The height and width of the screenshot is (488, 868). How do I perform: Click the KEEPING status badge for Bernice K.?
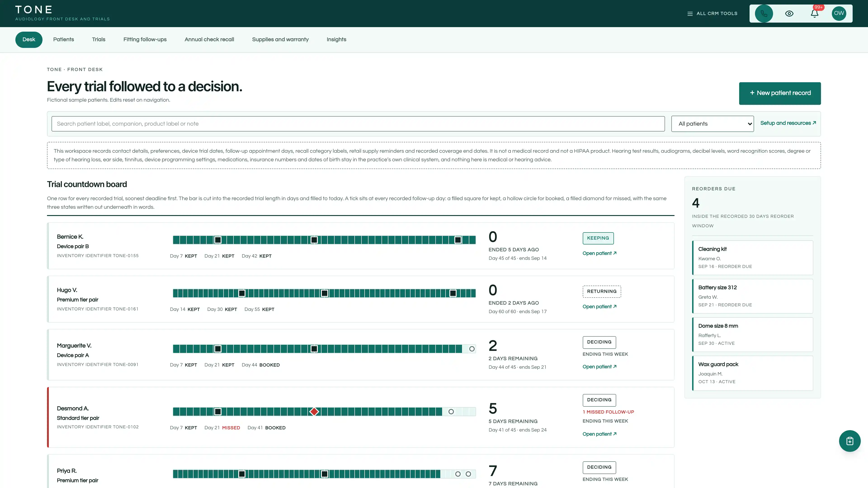598,238
